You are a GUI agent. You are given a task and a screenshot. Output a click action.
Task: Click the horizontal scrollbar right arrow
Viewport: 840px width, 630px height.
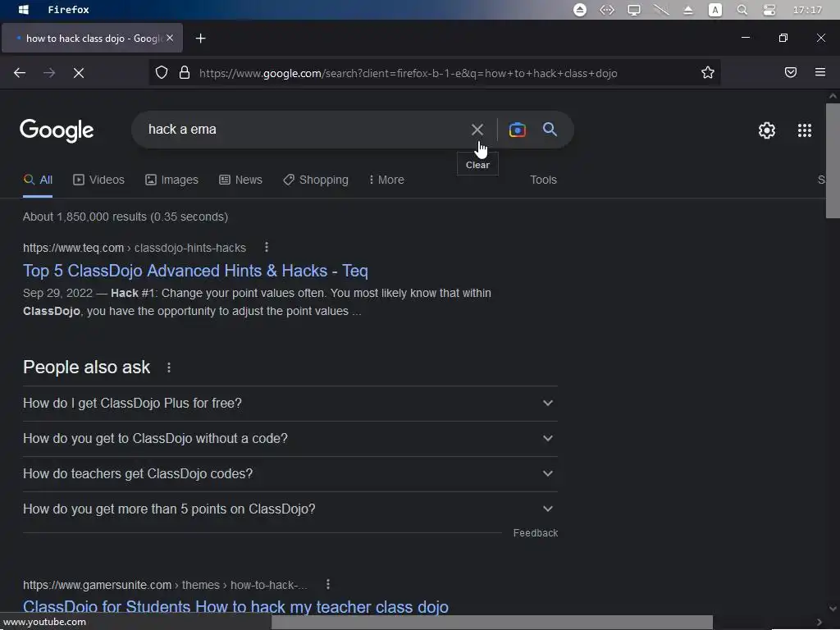tap(819, 622)
